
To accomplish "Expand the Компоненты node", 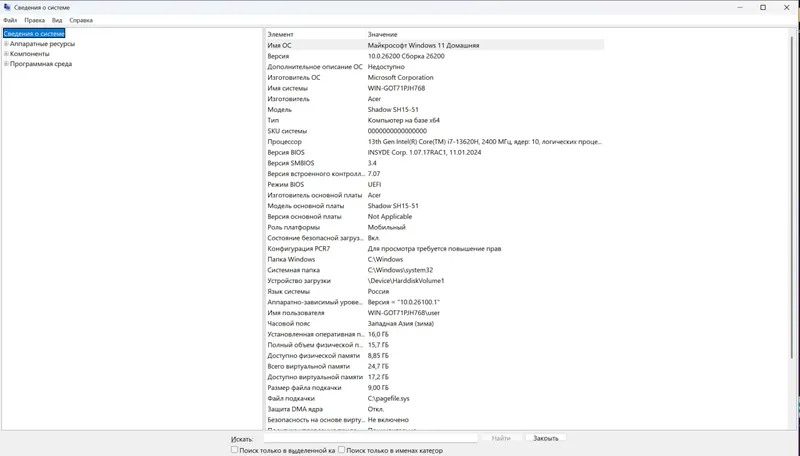I will tap(6, 54).
